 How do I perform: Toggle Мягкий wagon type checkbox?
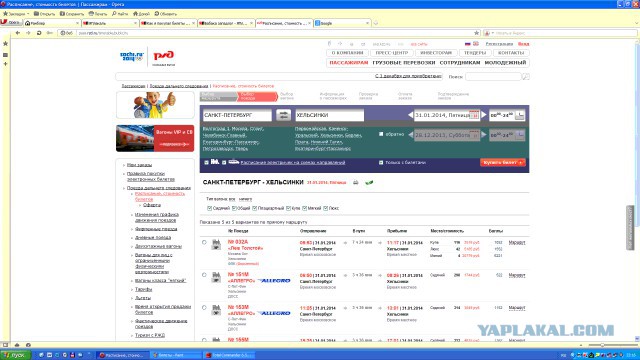point(304,208)
